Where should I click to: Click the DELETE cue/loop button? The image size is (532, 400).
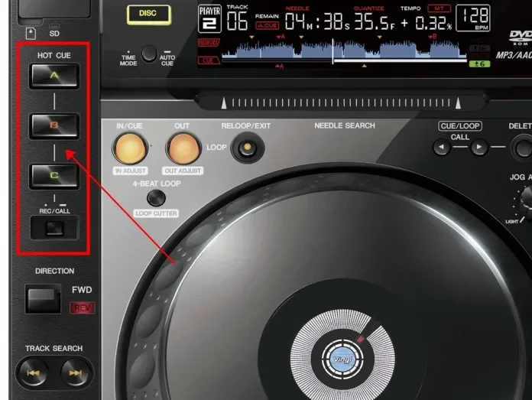[x=523, y=148]
